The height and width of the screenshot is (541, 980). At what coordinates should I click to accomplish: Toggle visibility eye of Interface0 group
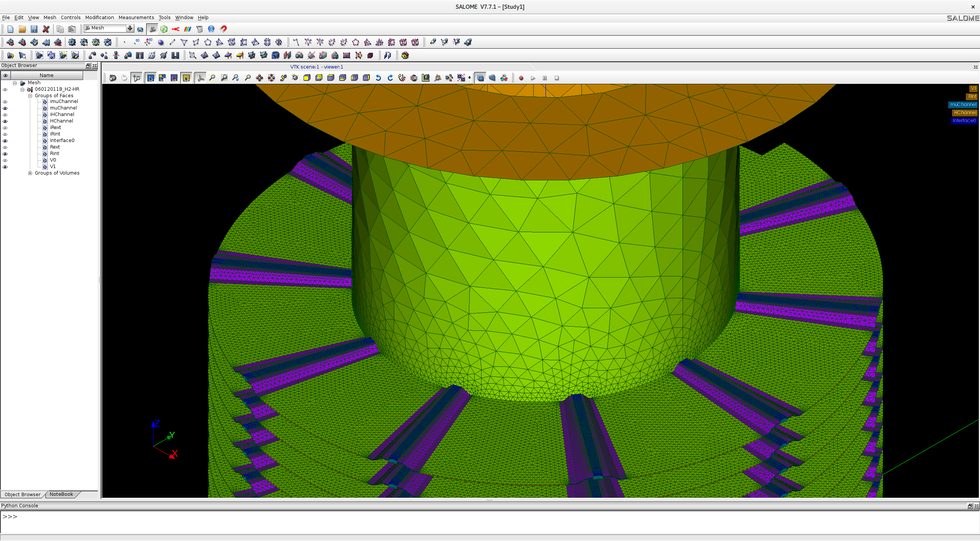click(x=5, y=141)
